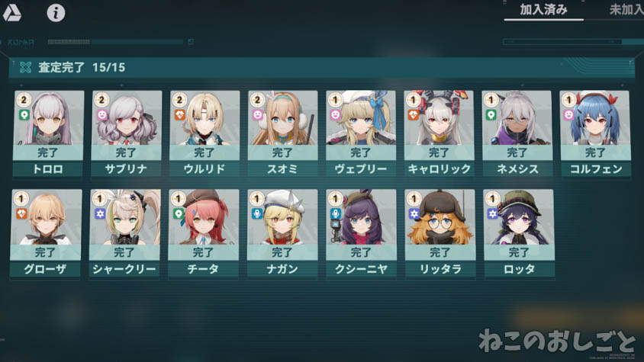Click the crossed tools icon beside 査定完了

pos(25,67)
